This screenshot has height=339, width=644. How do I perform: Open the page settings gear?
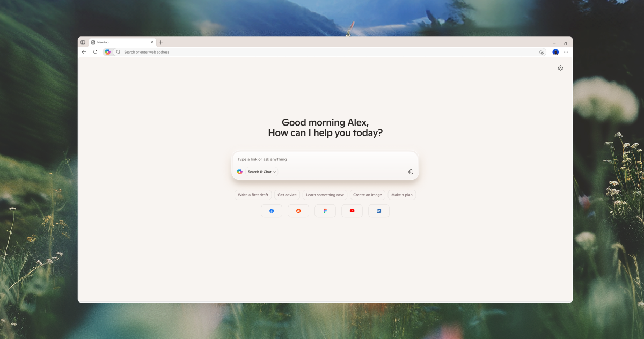coord(560,68)
